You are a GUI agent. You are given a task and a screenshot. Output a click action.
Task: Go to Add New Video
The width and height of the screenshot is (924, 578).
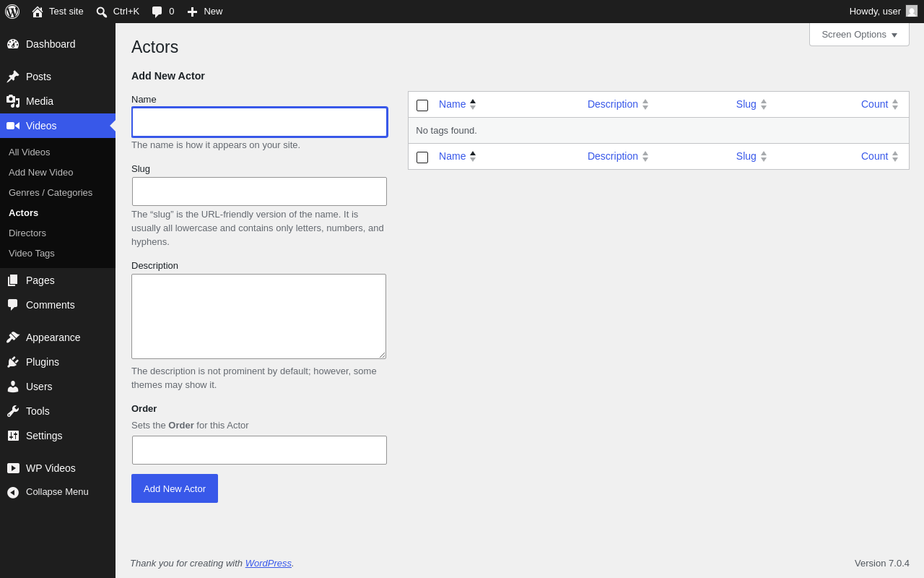point(58,173)
